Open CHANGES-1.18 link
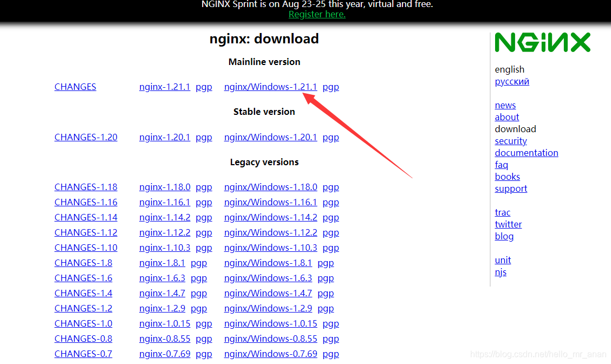Screen dimensions: 611x364 [86, 187]
